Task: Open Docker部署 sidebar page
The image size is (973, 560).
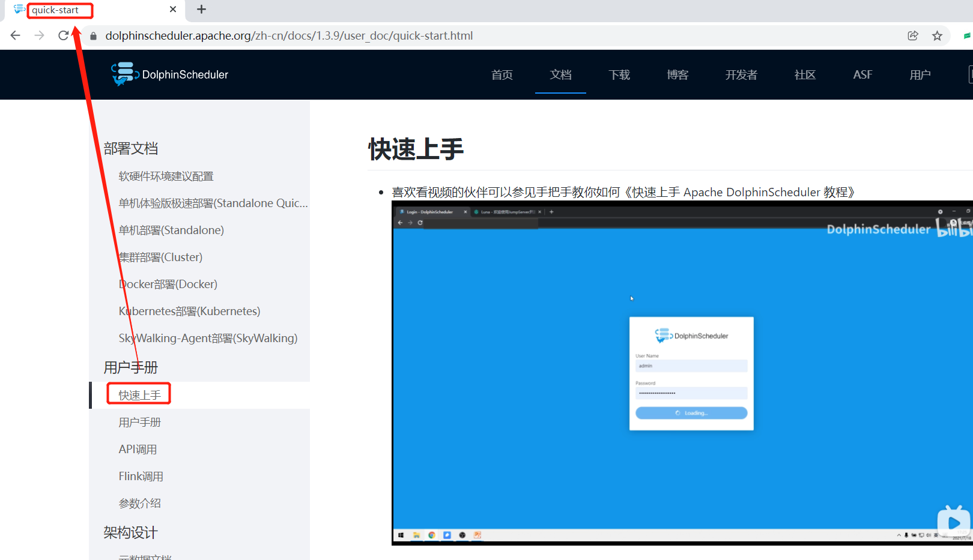Action: tap(168, 285)
